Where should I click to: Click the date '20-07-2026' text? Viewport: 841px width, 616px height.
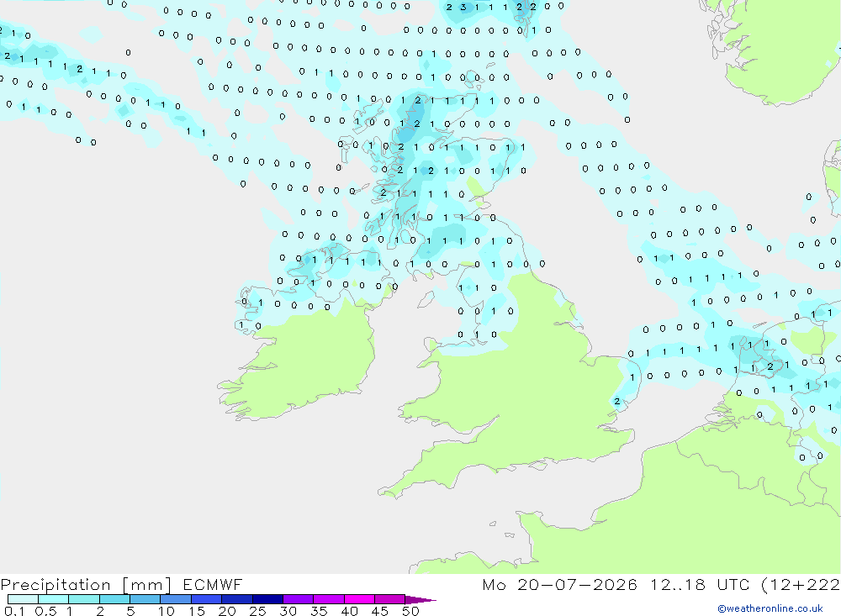click(577, 584)
